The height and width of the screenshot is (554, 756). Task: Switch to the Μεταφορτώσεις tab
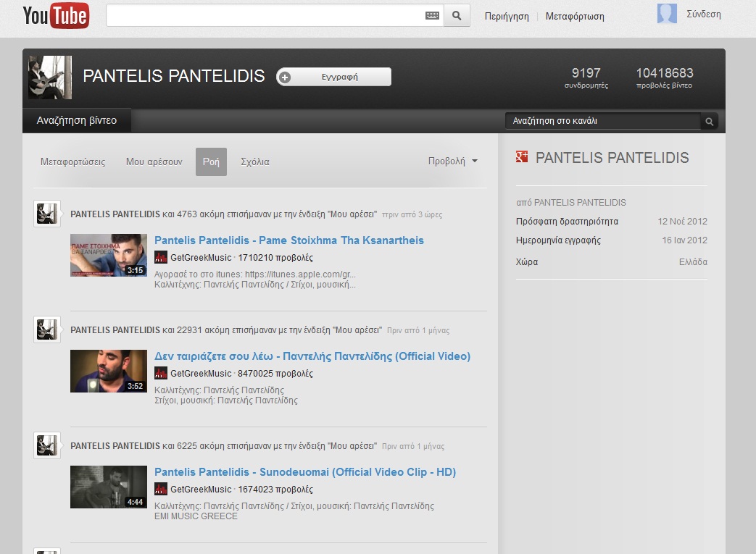72,162
